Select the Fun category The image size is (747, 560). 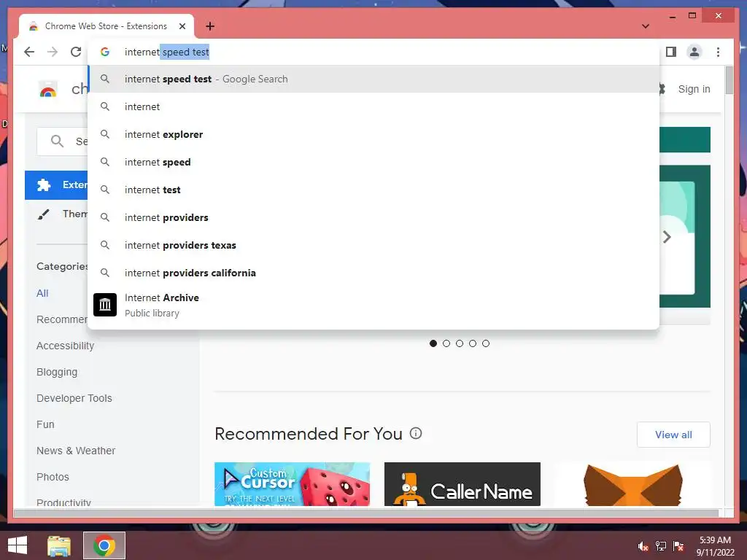(45, 424)
